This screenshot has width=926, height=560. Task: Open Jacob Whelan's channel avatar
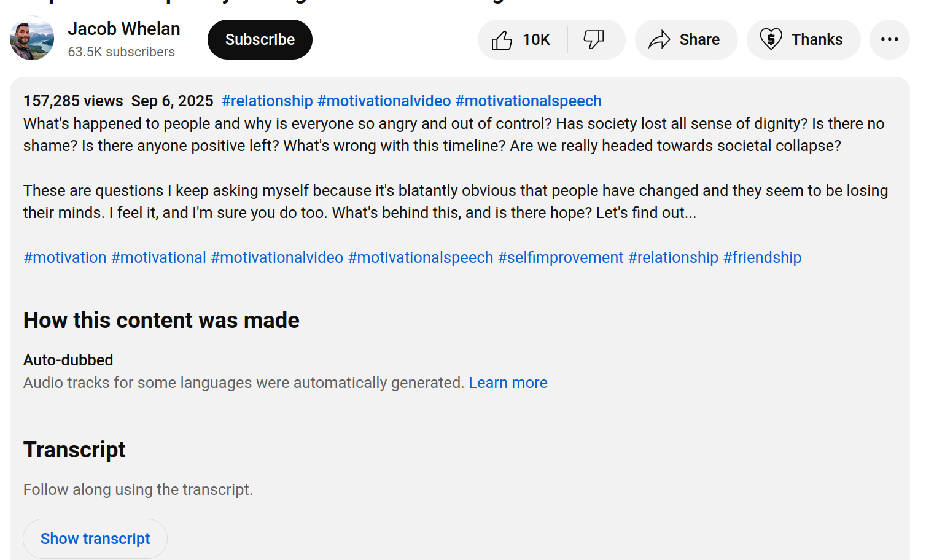(x=32, y=39)
